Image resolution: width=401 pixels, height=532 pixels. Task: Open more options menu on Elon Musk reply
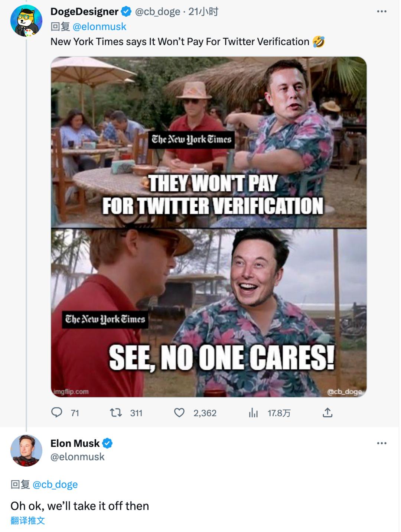pyautogui.click(x=382, y=443)
